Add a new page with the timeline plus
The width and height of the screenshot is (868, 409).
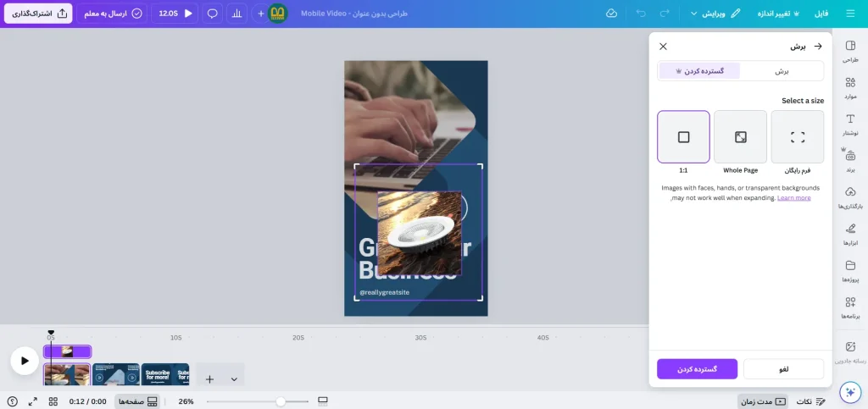pos(210,379)
